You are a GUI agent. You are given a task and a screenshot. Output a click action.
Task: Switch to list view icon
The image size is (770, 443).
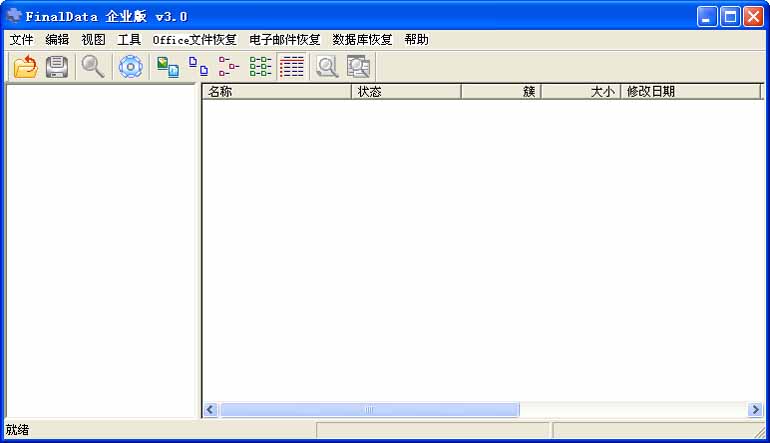(229, 67)
